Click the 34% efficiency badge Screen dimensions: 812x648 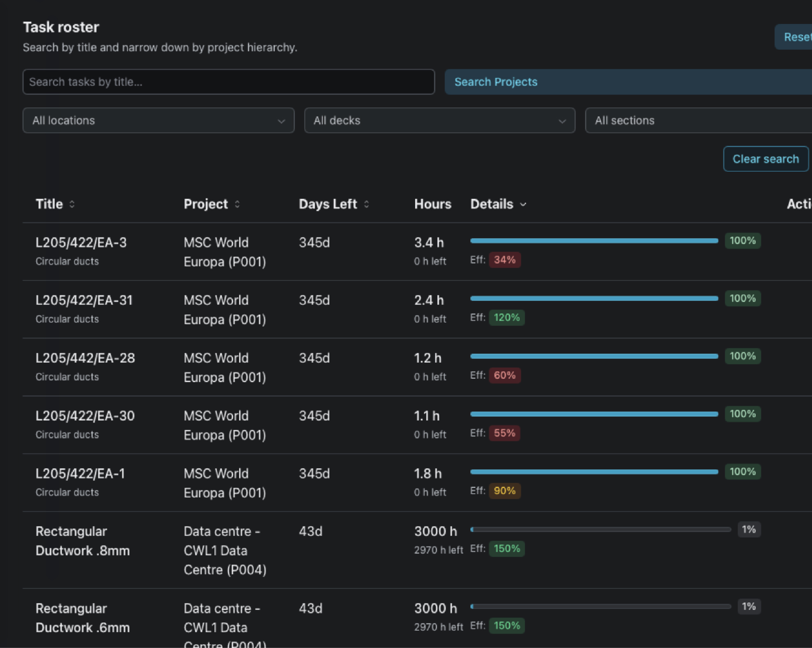(504, 260)
